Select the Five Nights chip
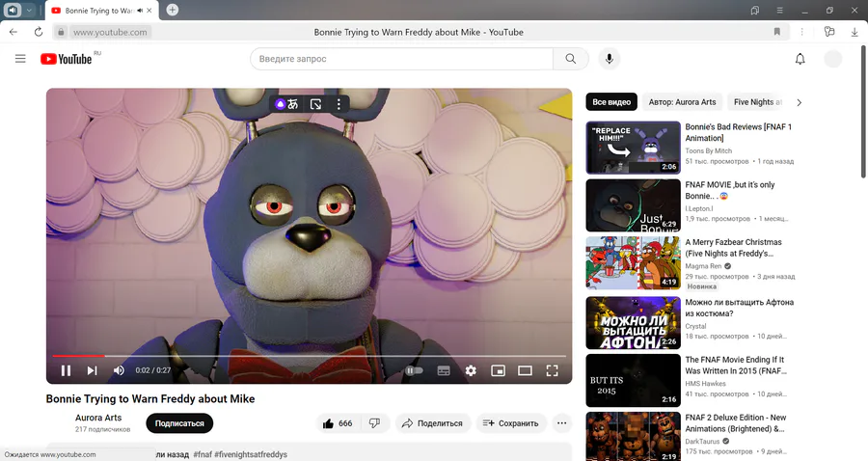 coord(757,102)
